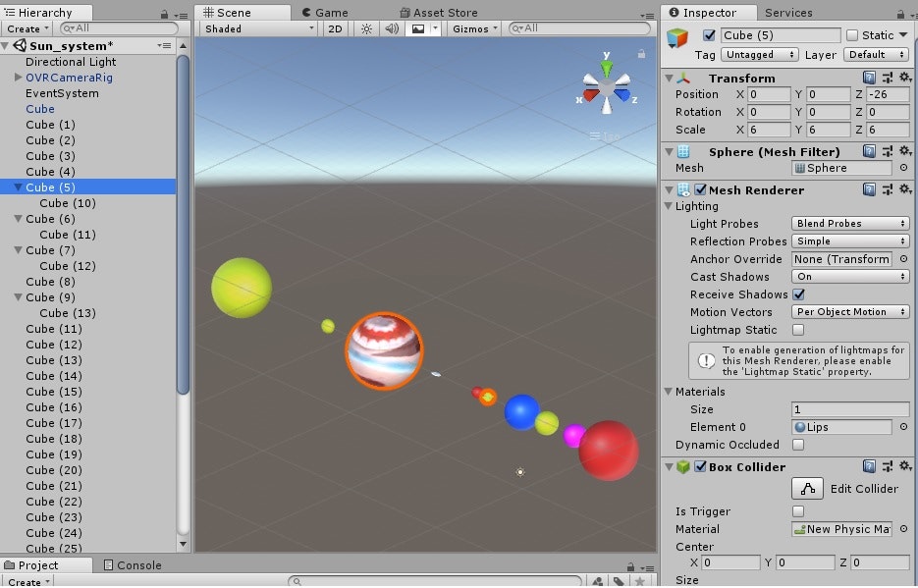Disable Box Collider component checkbox
This screenshot has width=918, height=588.
[x=700, y=466]
